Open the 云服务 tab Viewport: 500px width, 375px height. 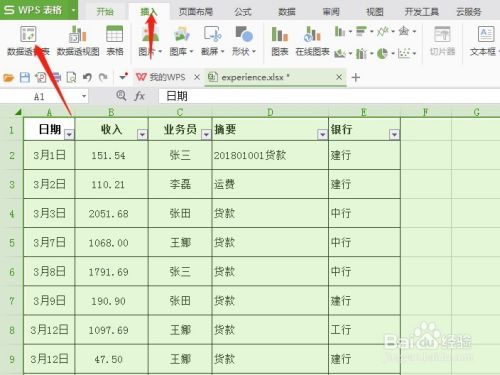469,12
